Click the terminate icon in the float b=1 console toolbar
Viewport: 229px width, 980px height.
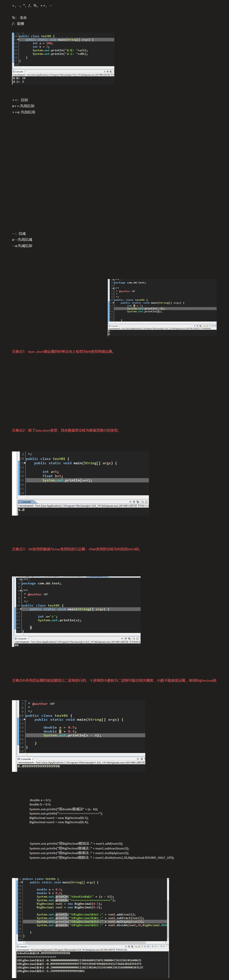(x=130, y=502)
